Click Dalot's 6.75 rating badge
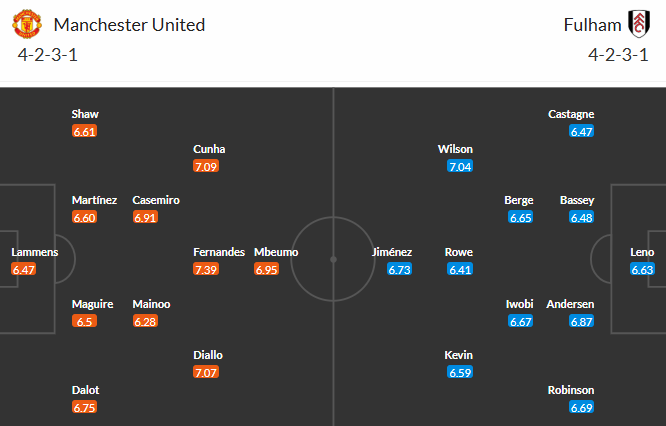Screen dimensions: 666x426 point(85,407)
